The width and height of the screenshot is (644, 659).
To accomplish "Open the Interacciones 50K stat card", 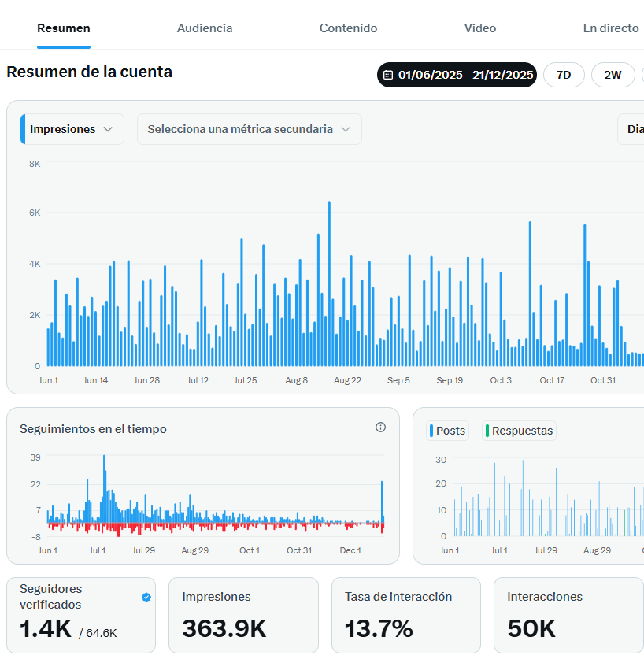I will coord(568,615).
